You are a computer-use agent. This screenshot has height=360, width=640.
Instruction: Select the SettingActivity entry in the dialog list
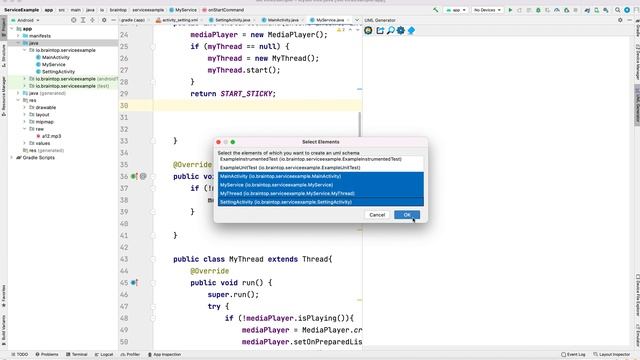coord(320,202)
